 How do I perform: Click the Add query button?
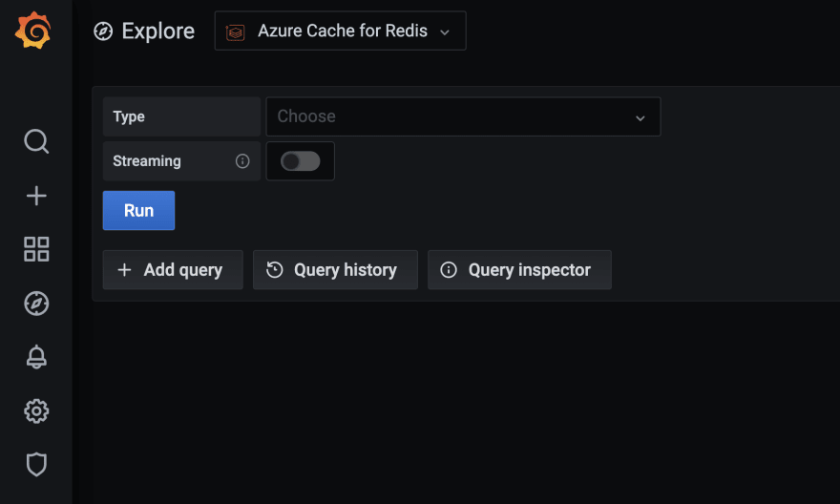(173, 270)
